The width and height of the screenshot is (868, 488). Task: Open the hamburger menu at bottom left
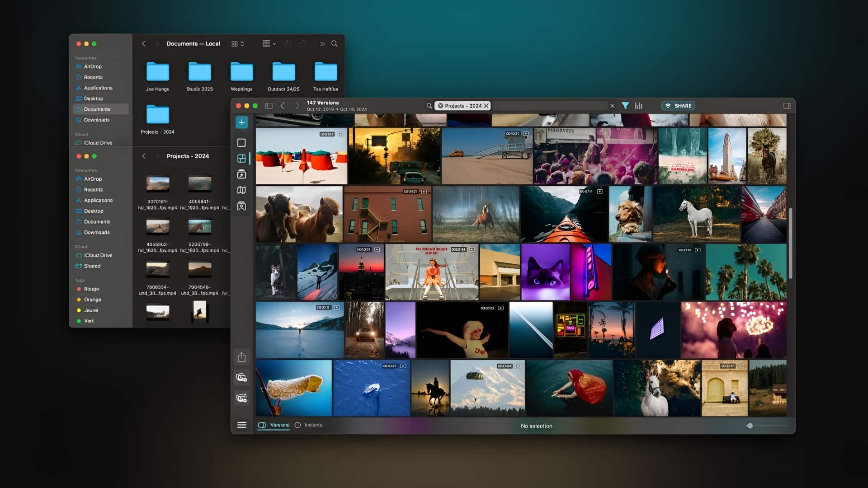pyautogui.click(x=241, y=425)
